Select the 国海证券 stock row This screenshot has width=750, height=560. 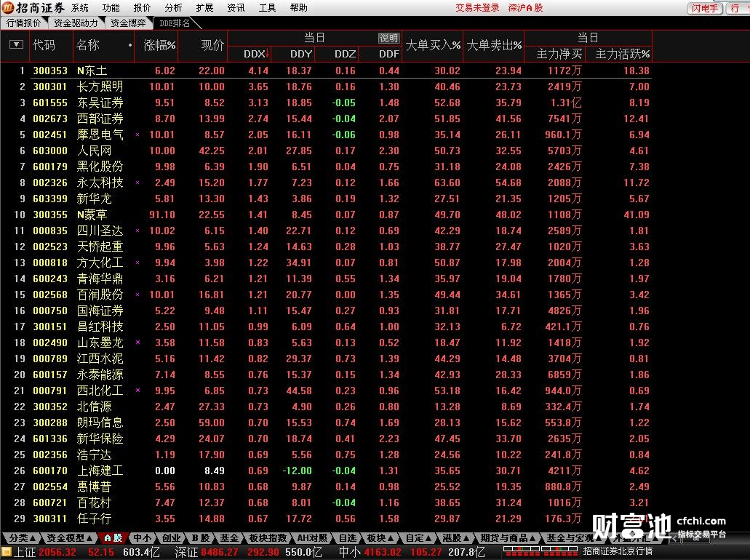click(326, 311)
